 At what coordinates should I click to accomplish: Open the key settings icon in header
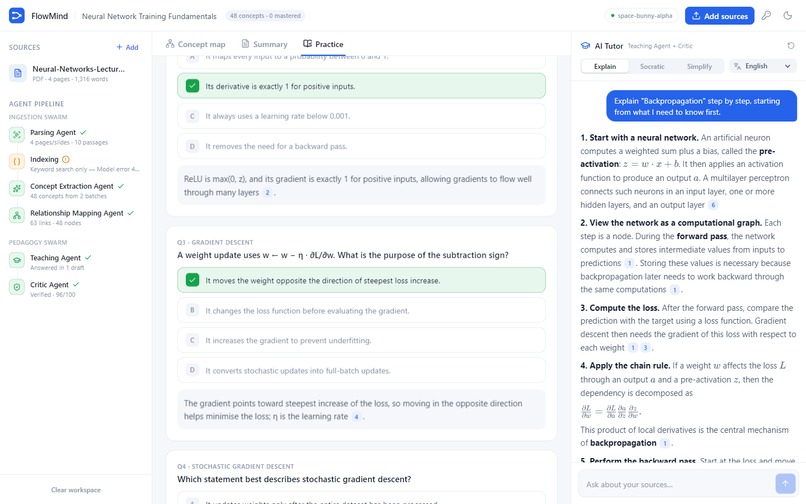click(x=766, y=15)
